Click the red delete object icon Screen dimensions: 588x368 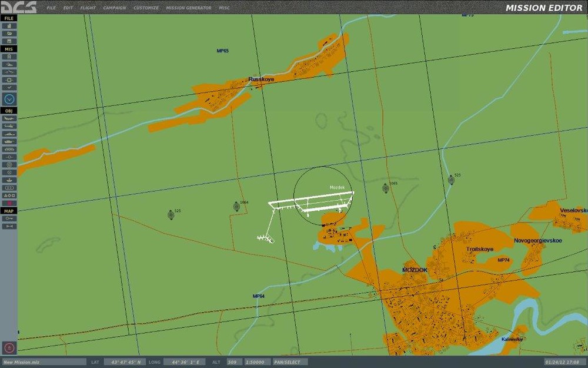pos(9,203)
